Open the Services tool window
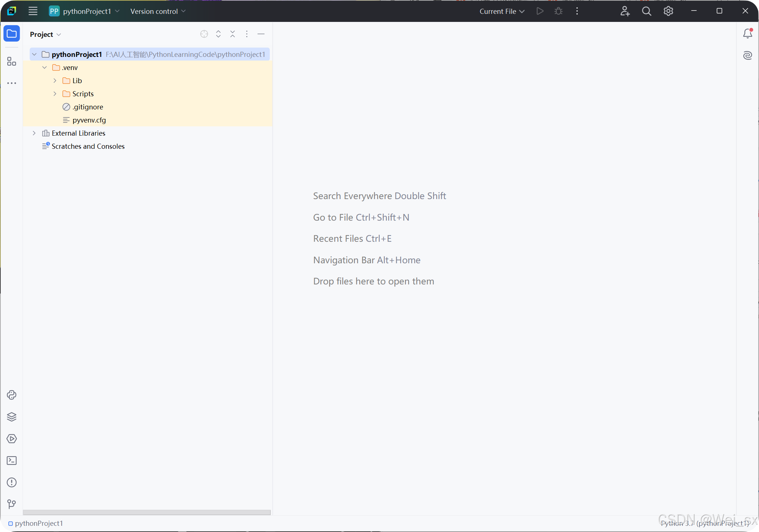This screenshot has height=532, width=759. [x=11, y=439]
